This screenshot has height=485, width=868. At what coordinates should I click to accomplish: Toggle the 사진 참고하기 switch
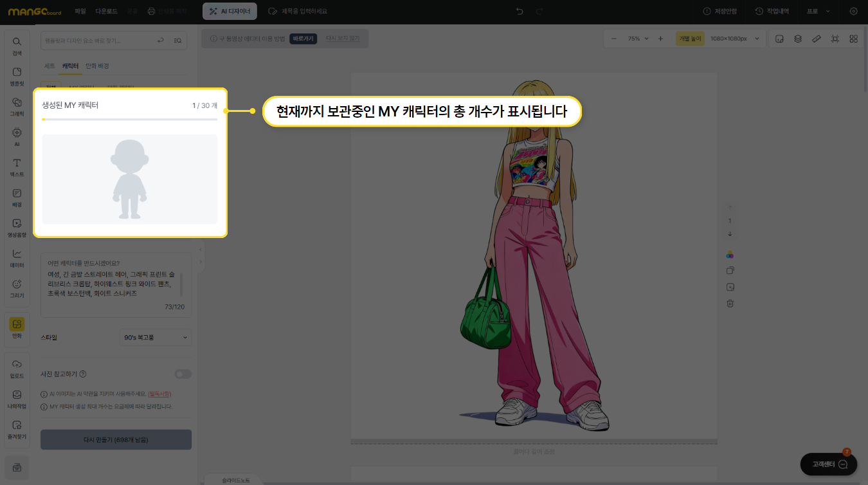(x=183, y=374)
